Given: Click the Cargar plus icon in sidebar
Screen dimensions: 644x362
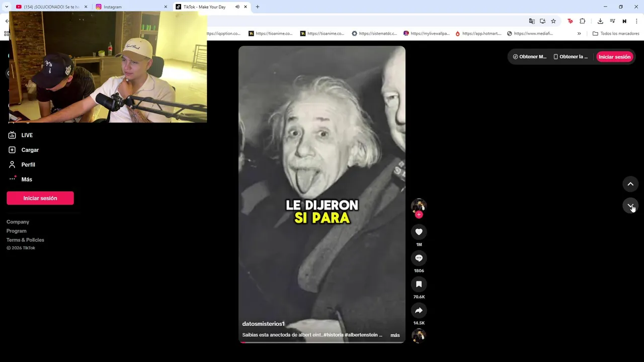Looking at the screenshot, I should [12, 150].
